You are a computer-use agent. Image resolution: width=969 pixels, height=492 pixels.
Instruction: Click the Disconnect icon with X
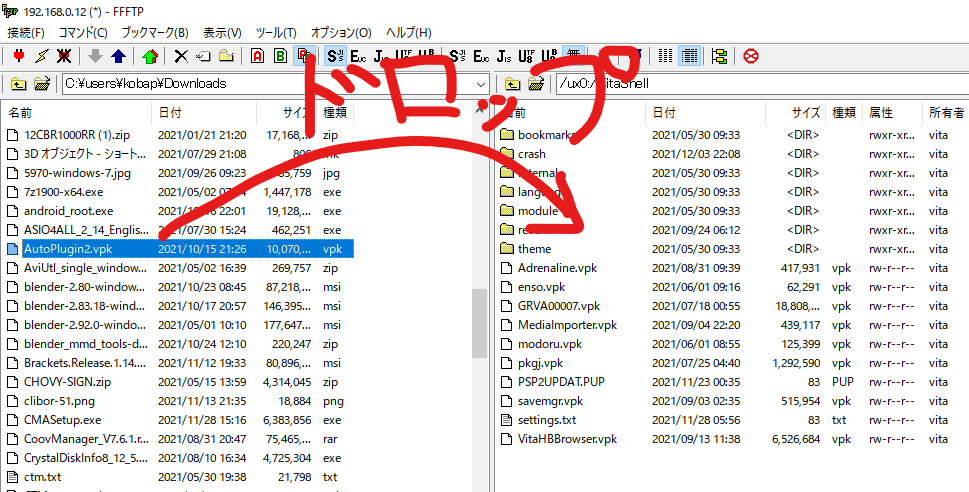[63, 56]
